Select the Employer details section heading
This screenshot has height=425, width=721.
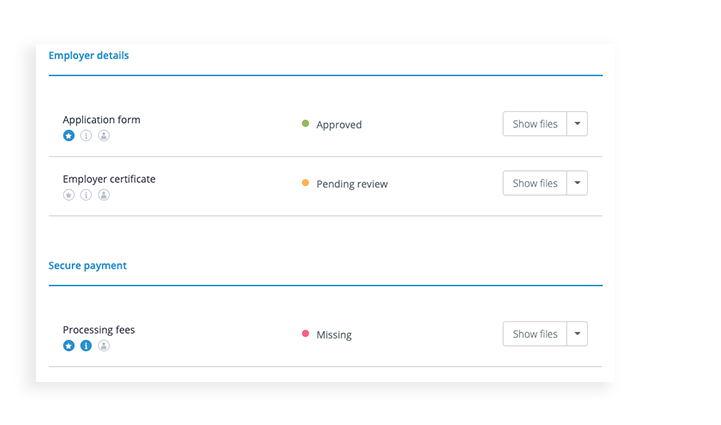(89, 56)
